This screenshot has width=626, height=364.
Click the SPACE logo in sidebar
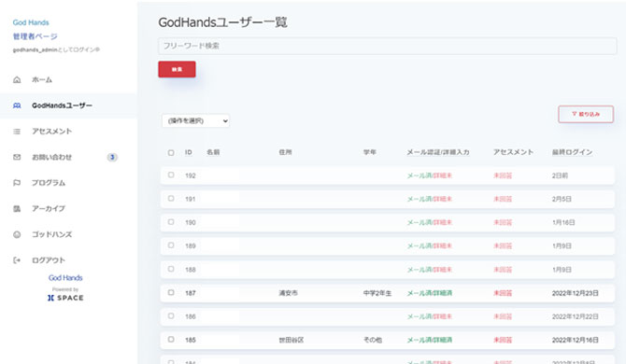tap(65, 298)
